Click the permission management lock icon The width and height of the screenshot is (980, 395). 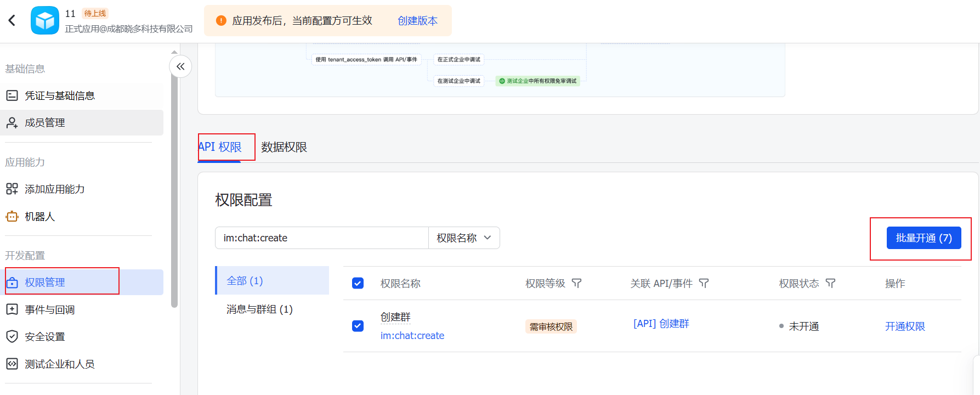[12, 283]
